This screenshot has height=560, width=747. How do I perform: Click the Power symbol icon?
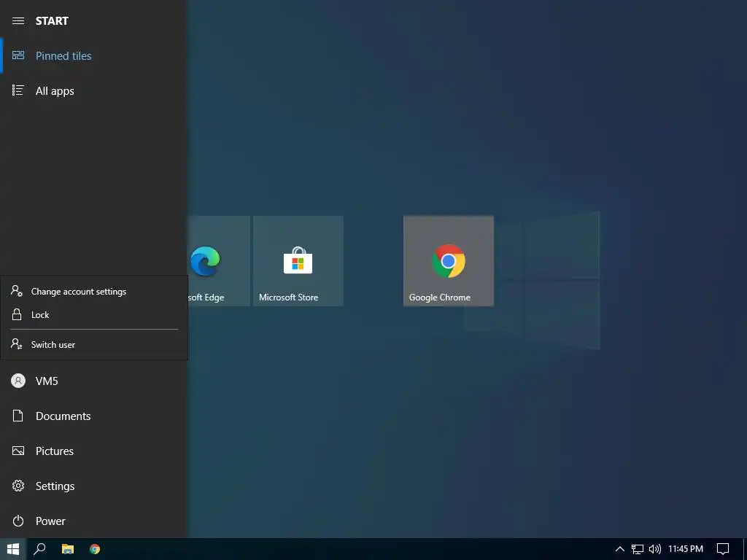click(18, 521)
